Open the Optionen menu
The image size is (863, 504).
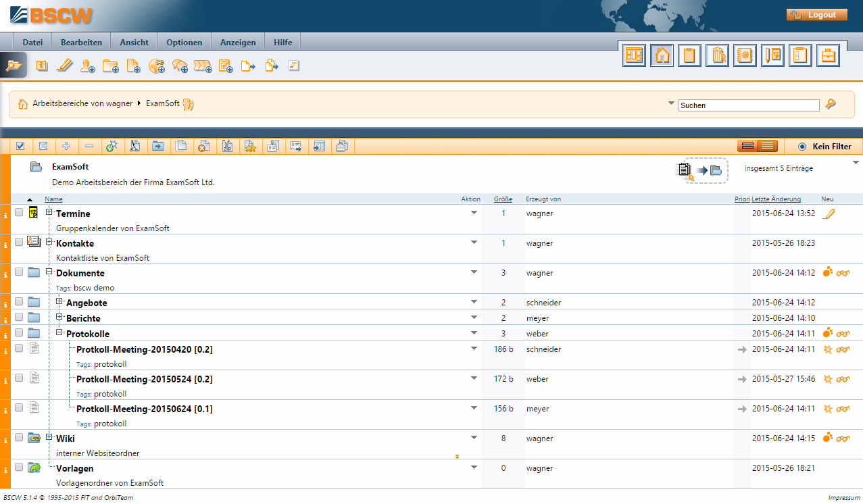point(184,42)
